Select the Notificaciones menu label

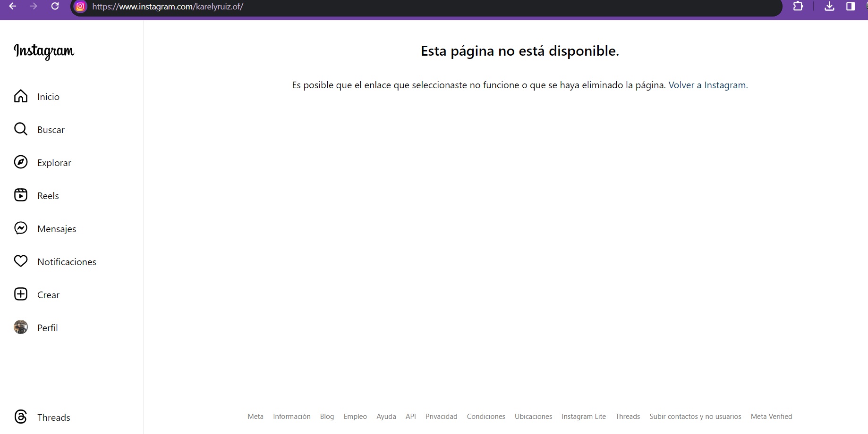67,262
